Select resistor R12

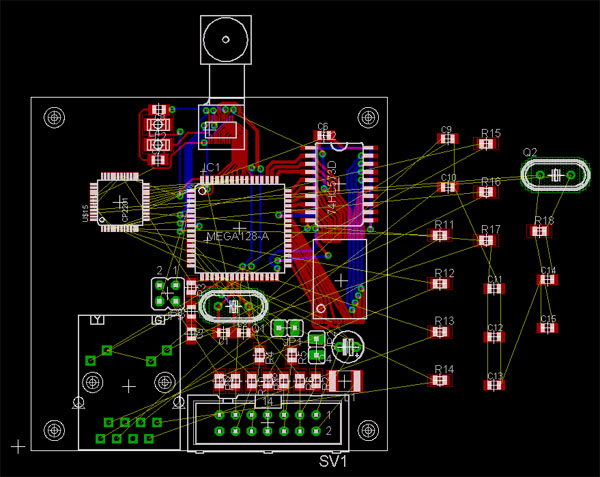click(439, 283)
